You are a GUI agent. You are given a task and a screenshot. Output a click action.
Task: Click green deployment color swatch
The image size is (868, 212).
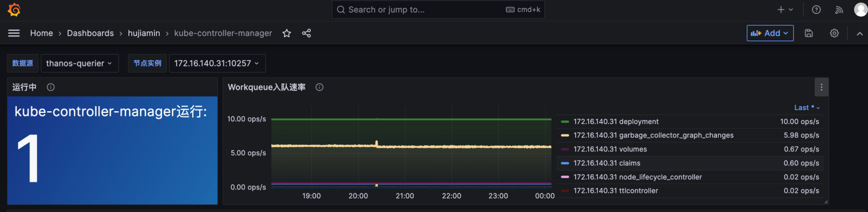565,122
